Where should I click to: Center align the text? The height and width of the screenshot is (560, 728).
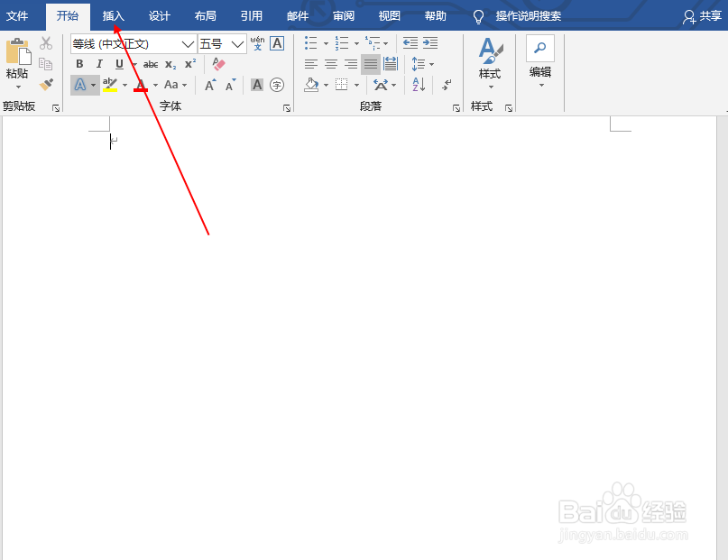[331, 64]
